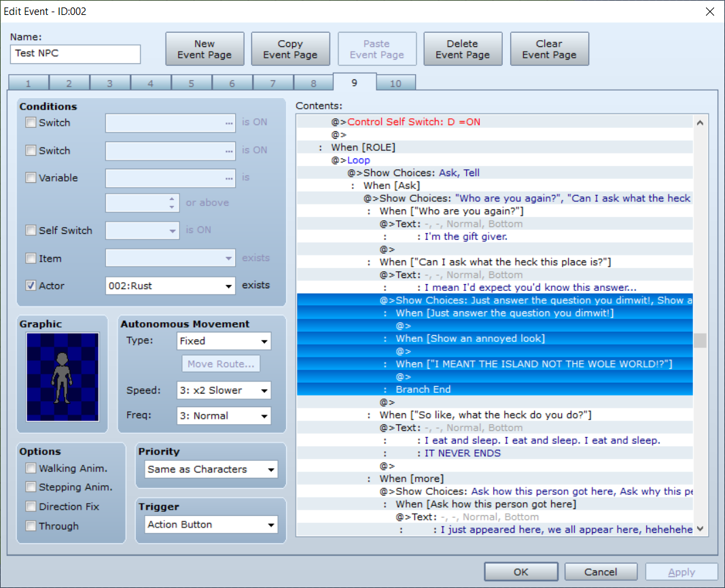Open the Speed dropdown
The width and height of the screenshot is (725, 588).
[224, 390]
